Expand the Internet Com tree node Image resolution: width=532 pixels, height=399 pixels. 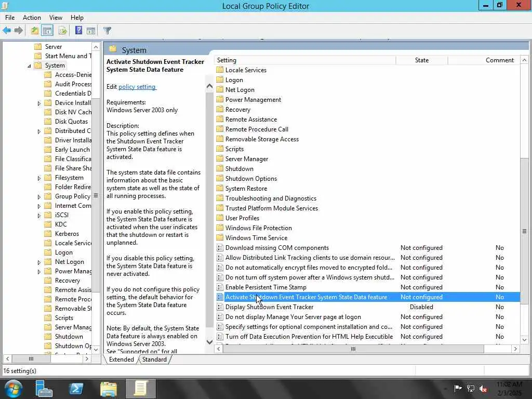click(x=39, y=206)
